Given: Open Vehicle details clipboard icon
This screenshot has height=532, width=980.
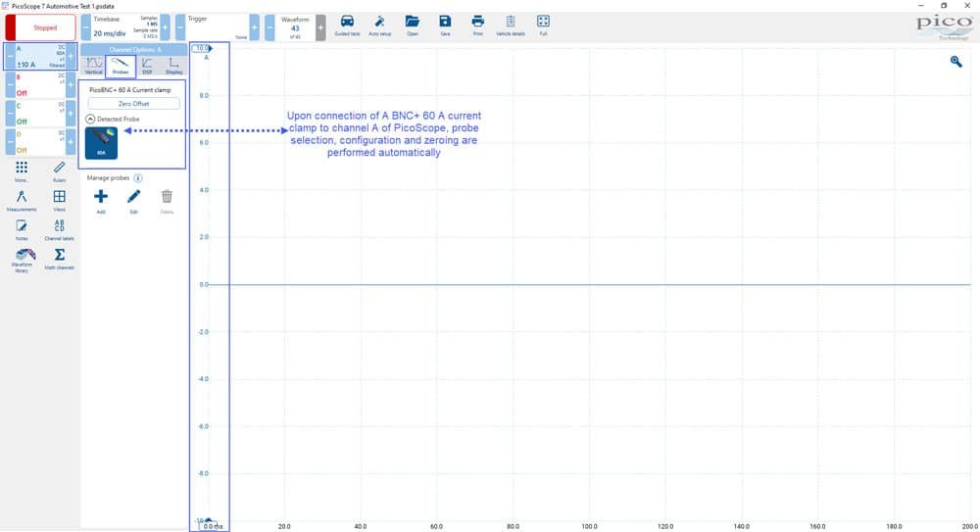Looking at the screenshot, I should pyautogui.click(x=510, y=25).
